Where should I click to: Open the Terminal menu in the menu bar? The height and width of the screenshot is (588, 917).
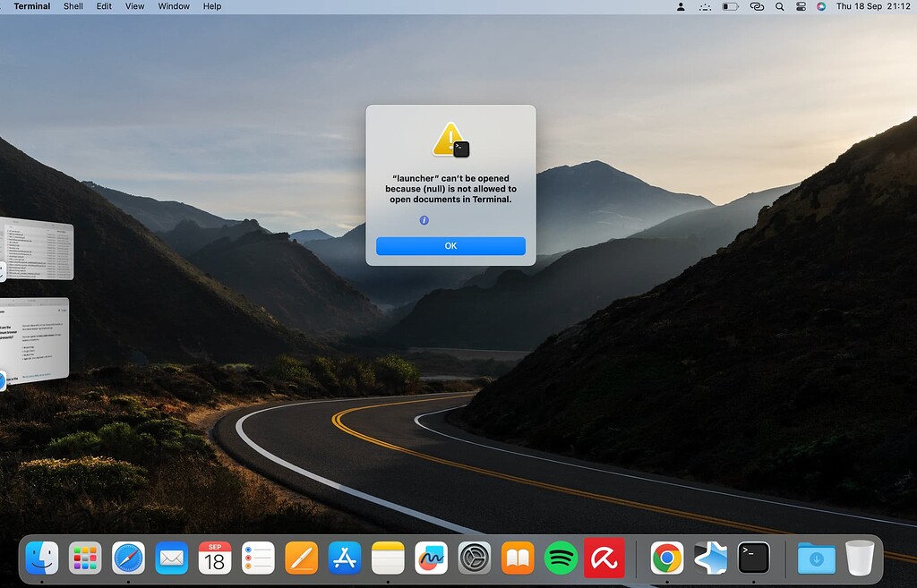pyautogui.click(x=30, y=6)
